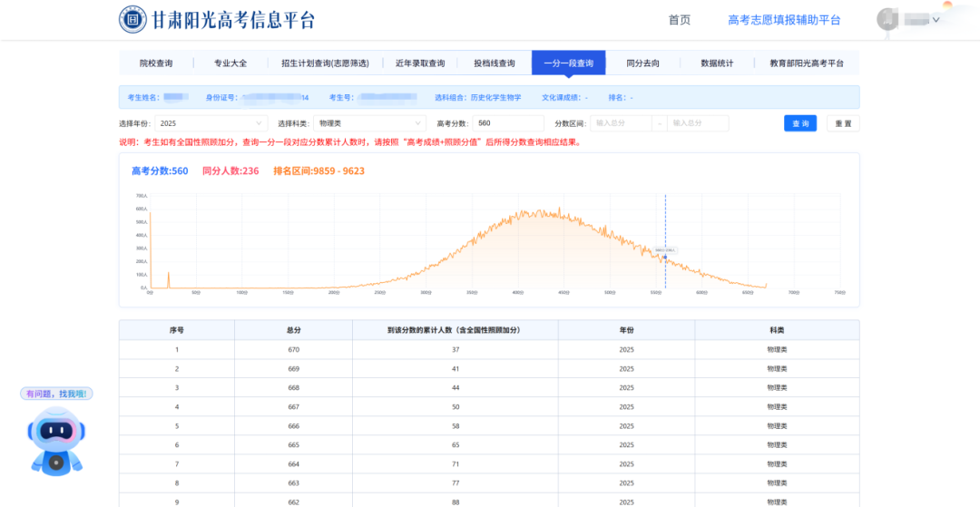The image size is (980, 507).
Task: Click the first 输入总分 range start field
Action: (x=622, y=123)
